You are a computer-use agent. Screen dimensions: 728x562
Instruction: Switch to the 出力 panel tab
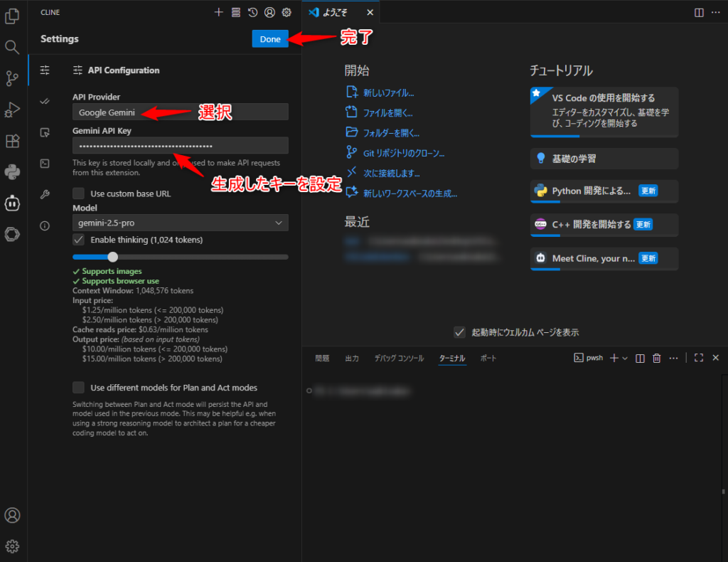pos(352,358)
